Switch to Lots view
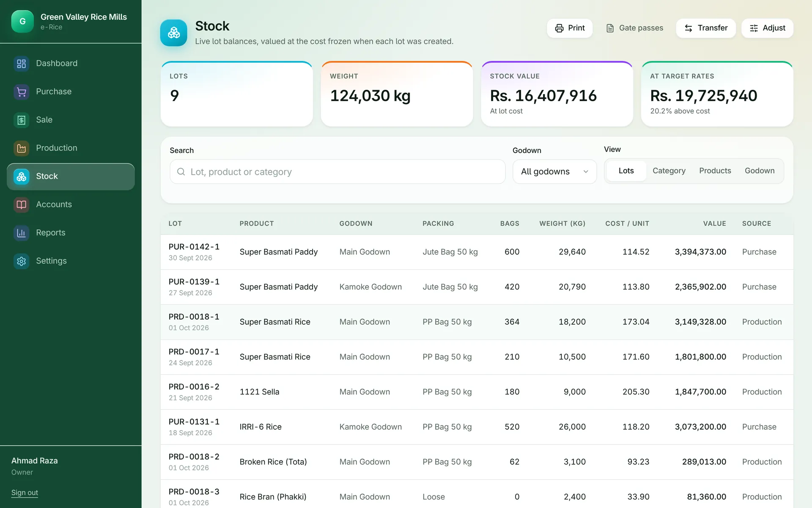This screenshot has width=812, height=508. [626, 171]
